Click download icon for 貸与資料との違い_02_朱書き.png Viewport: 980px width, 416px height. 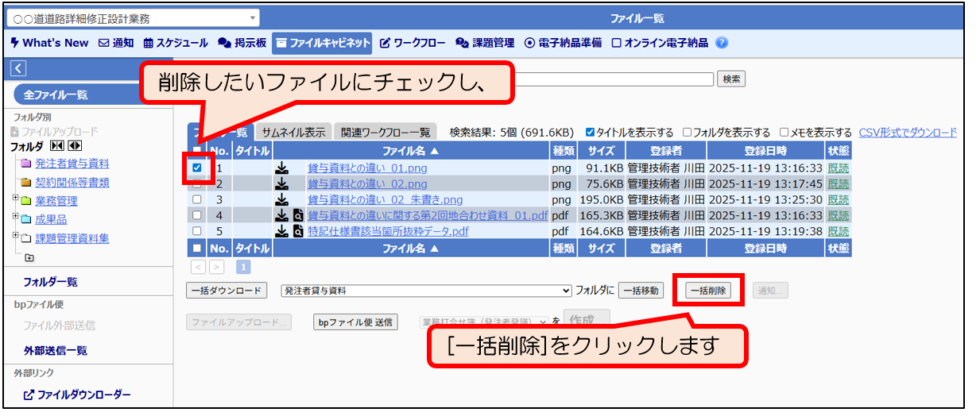click(282, 200)
